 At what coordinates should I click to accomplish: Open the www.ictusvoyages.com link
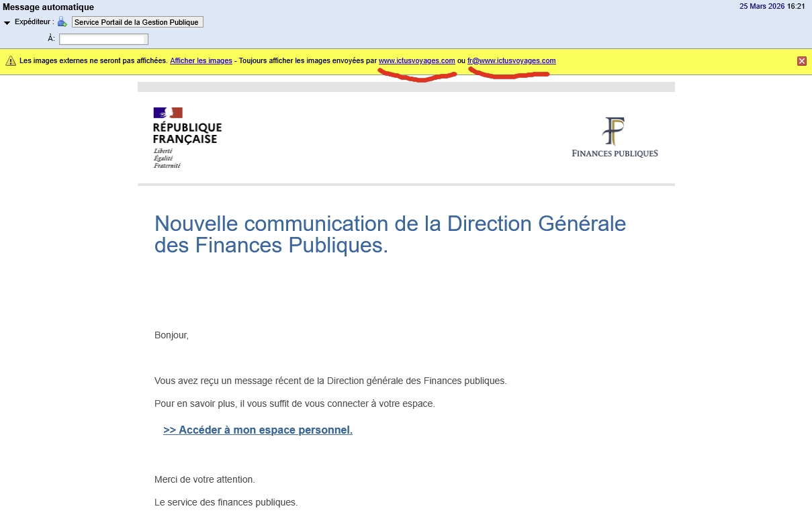point(416,60)
